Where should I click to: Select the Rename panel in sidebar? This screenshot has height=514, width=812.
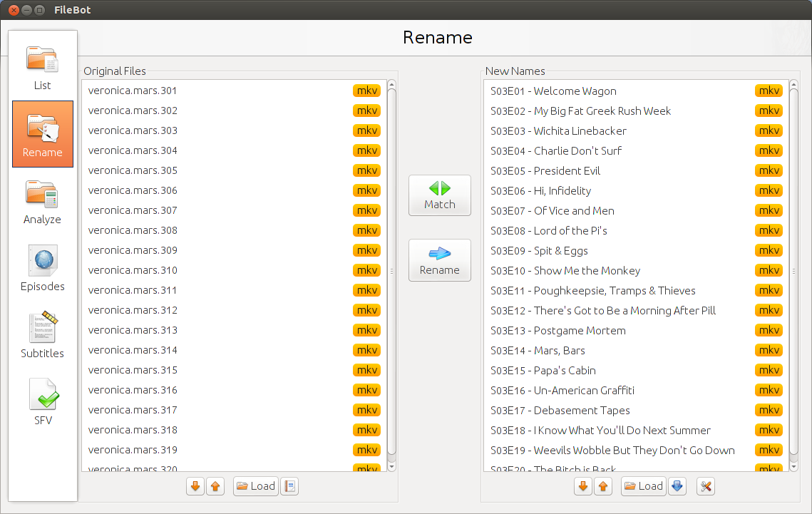pyautogui.click(x=43, y=134)
